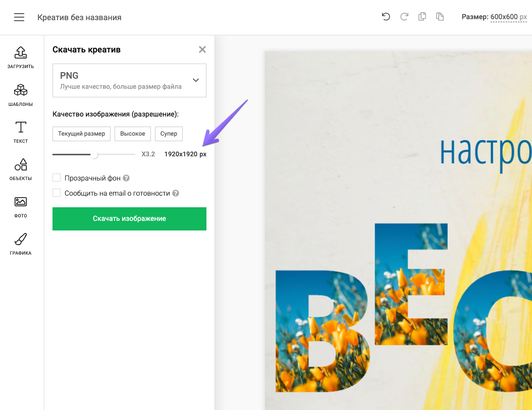Click the resolution slider handle
532x410 pixels.
(x=94, y=154)
